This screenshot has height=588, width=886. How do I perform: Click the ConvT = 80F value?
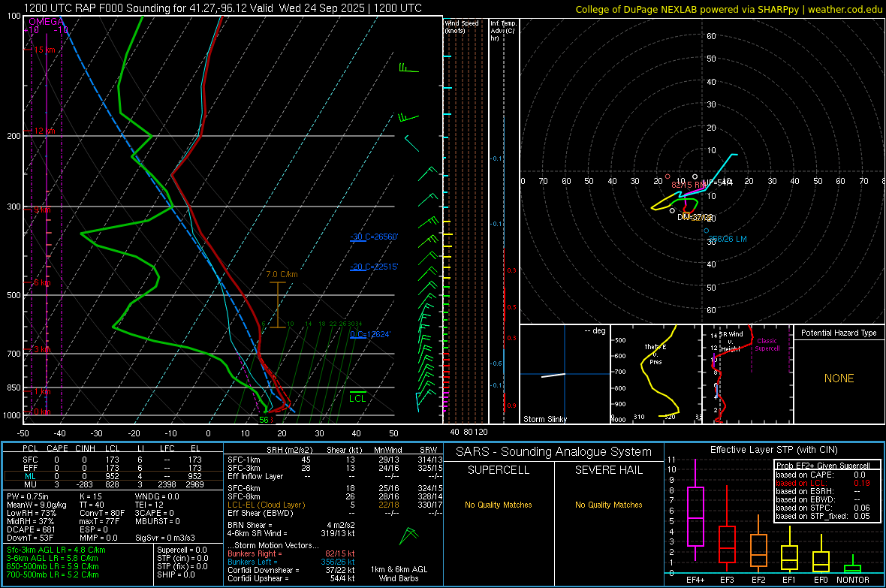coord(102,513)
